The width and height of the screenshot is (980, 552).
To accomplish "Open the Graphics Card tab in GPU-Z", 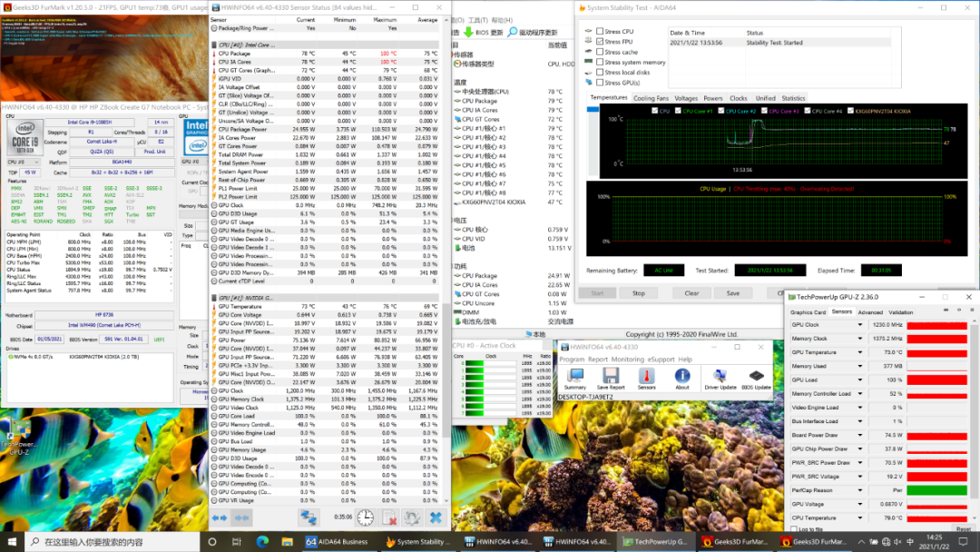I will pyautogui.click(x=808, y=312).
